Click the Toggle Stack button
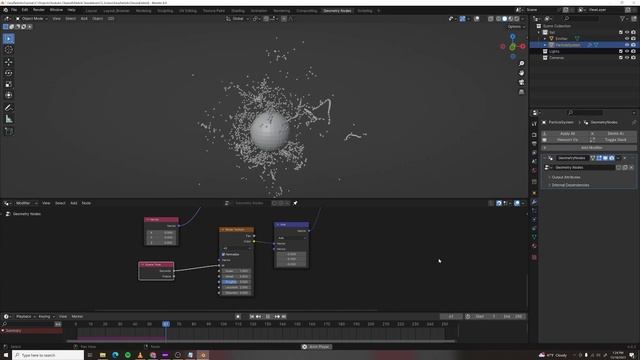The width and height of the screenshot is (640, 360). coord(613,140)
